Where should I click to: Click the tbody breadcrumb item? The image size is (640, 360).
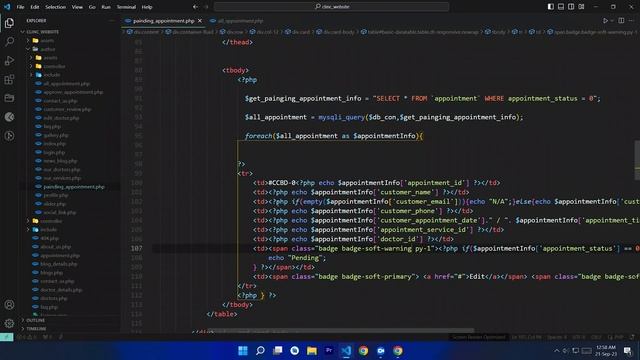coord(495,32)
